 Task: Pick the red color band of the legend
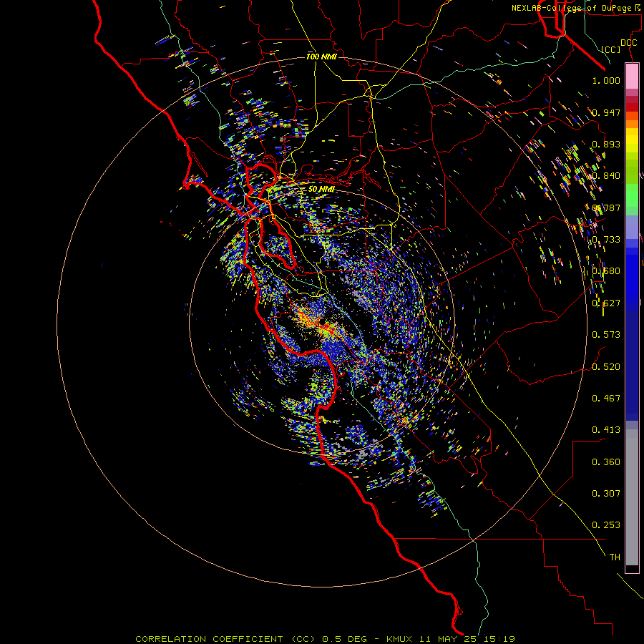pos(632,107)
